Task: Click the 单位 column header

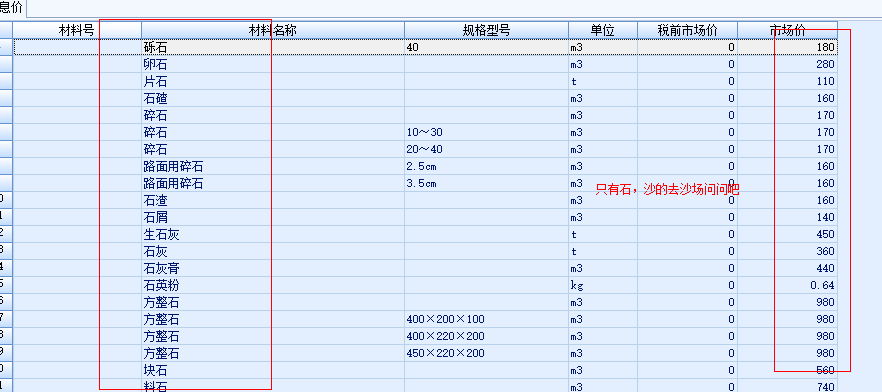Action: (602, 30)
